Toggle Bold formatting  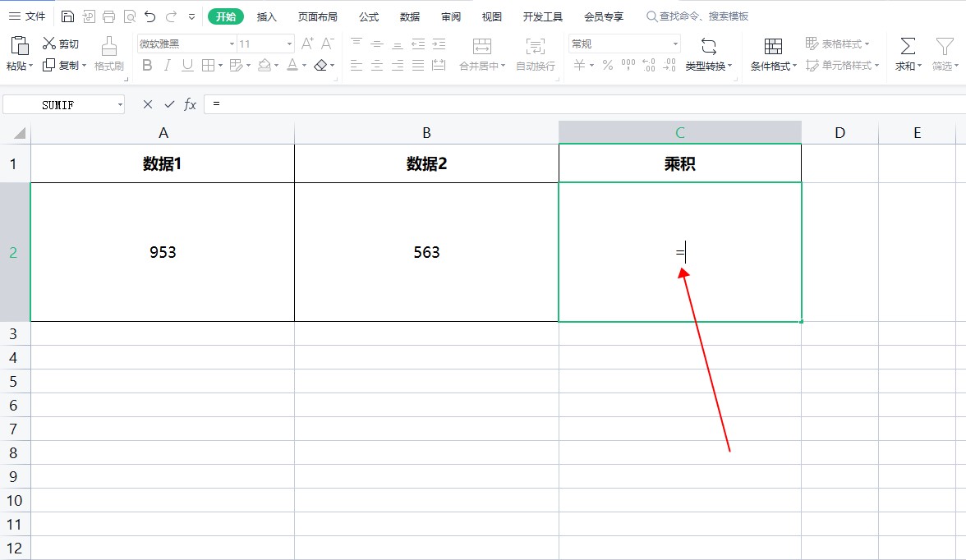[147, 66]
